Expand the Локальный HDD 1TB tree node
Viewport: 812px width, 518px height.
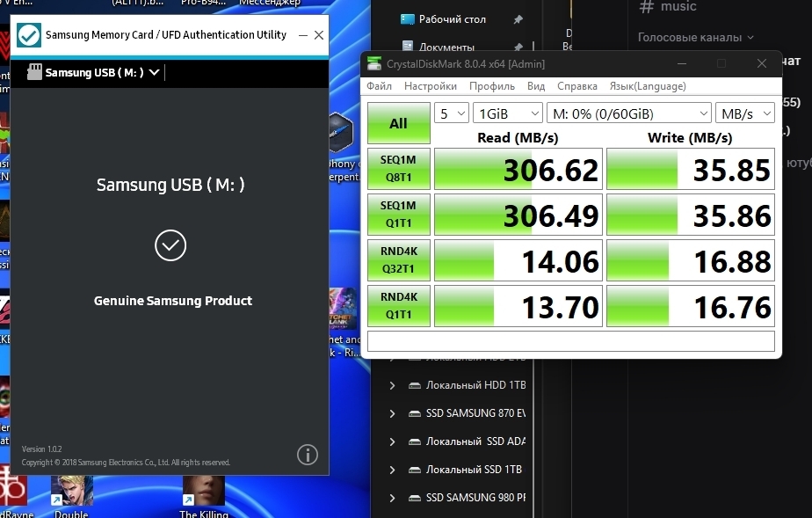pyautogui.click(x=392, y=385)
